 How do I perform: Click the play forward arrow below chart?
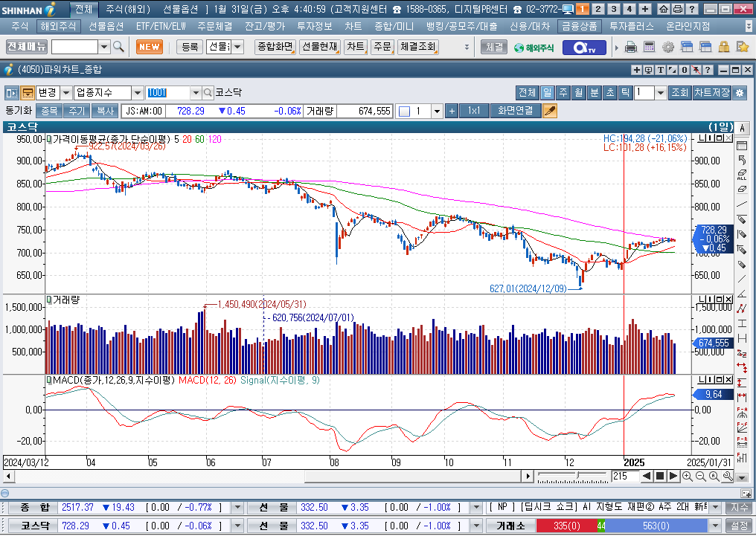pyautogui.click(x=673, y=477)
